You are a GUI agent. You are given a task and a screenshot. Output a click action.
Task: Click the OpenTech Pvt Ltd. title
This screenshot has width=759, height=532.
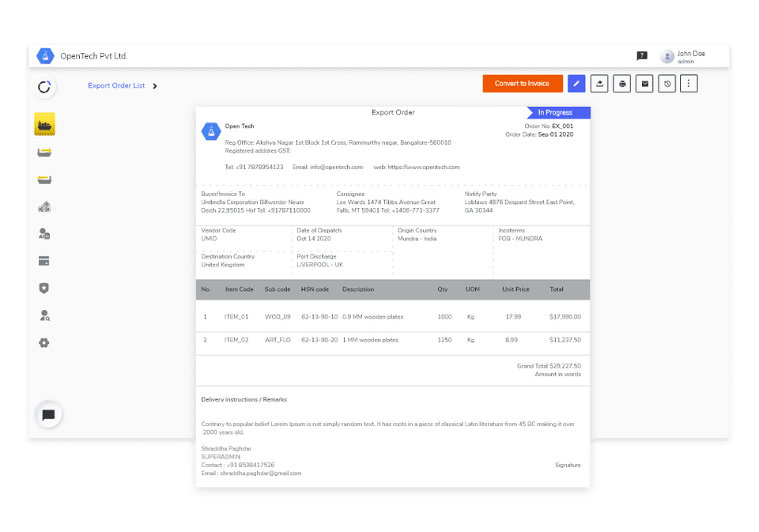tap(94, 56)
